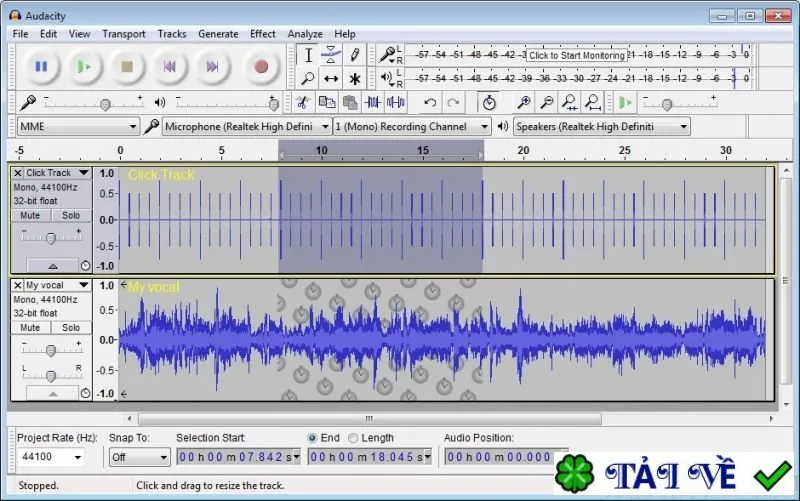
Task: Expand the Snap To dropdown
Action: (x=139, y=457)
